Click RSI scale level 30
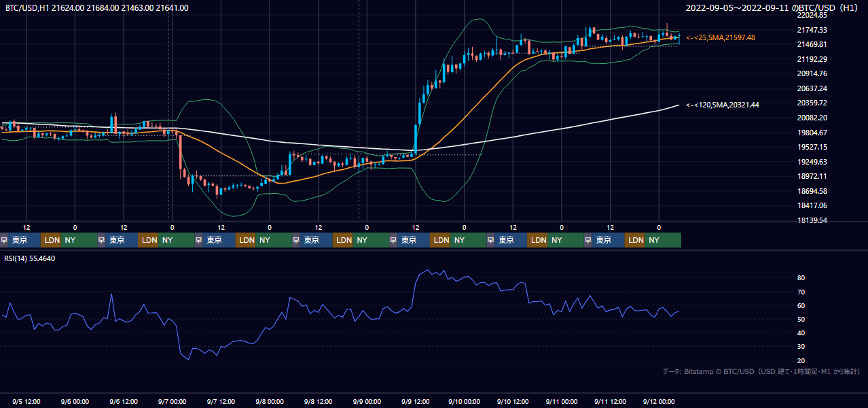Screen dimensions: 868x408 click(x=801, y=347)
